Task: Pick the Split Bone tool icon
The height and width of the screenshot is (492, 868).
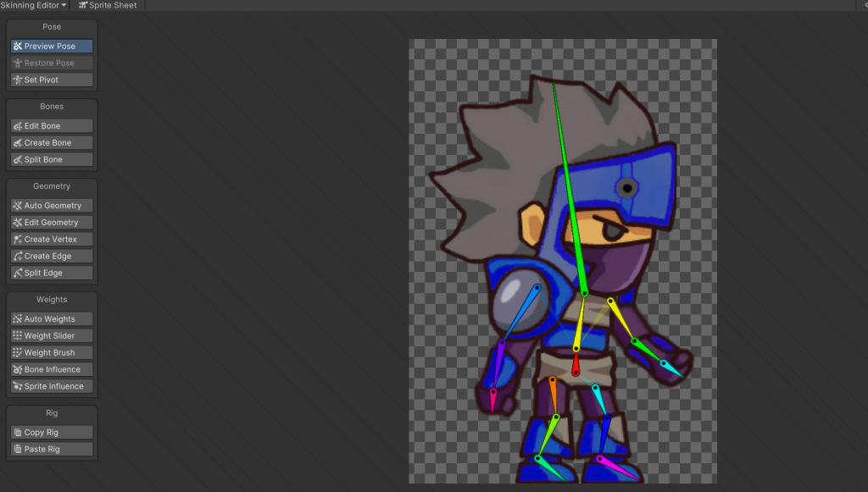Action: 18,160
